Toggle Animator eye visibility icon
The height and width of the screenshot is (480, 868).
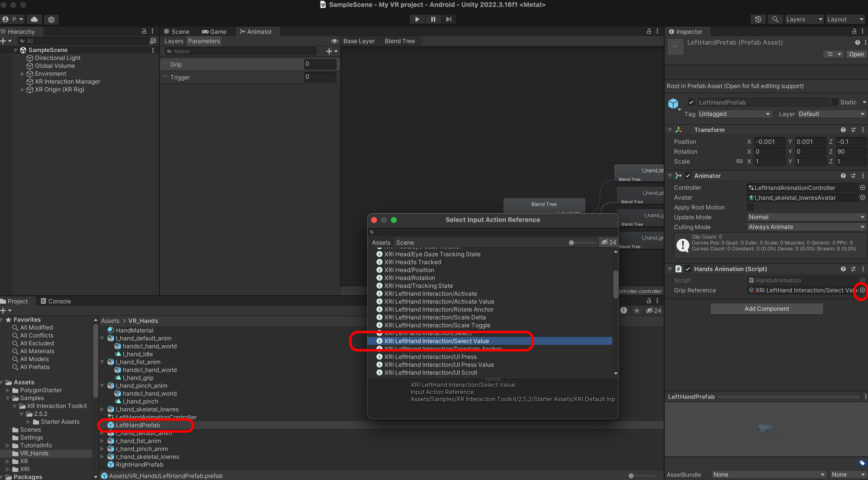coord(334,41)
